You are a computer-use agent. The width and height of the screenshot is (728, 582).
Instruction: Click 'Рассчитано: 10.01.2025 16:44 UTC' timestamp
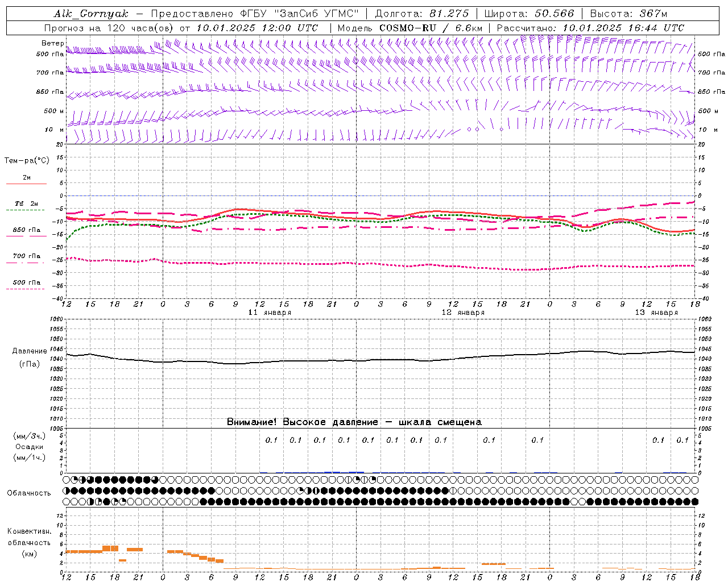[x=590, y=28]
